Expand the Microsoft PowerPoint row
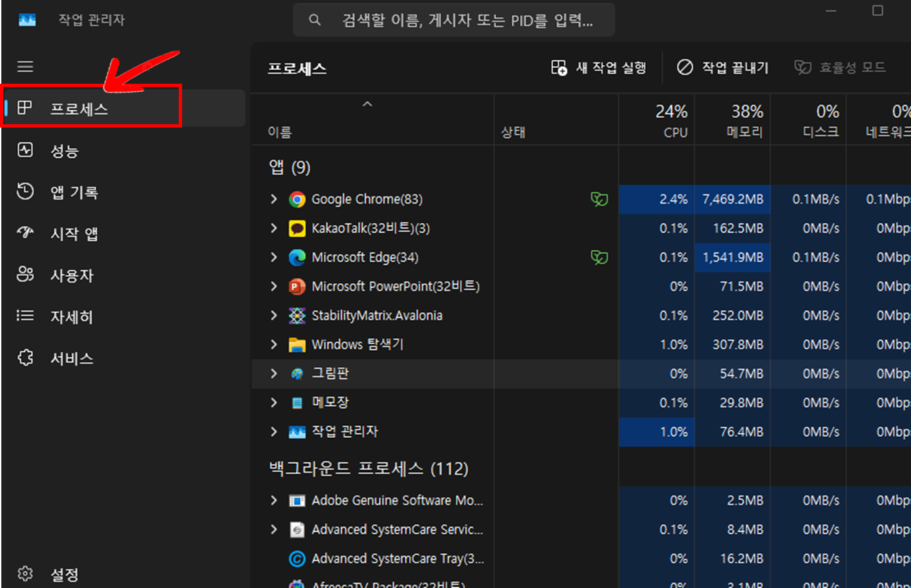Image resolution: width=911 pixels, height=588 pixels. [274, 286]
